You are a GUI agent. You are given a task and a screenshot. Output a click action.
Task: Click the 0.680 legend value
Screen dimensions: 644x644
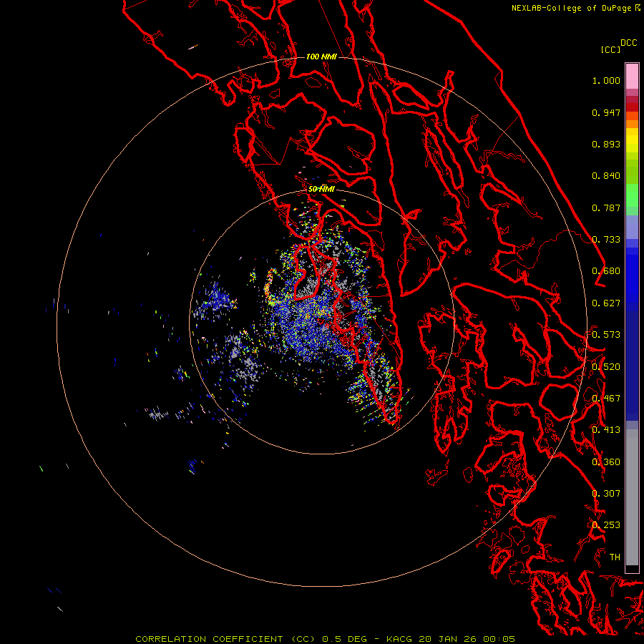coord(606,271)
